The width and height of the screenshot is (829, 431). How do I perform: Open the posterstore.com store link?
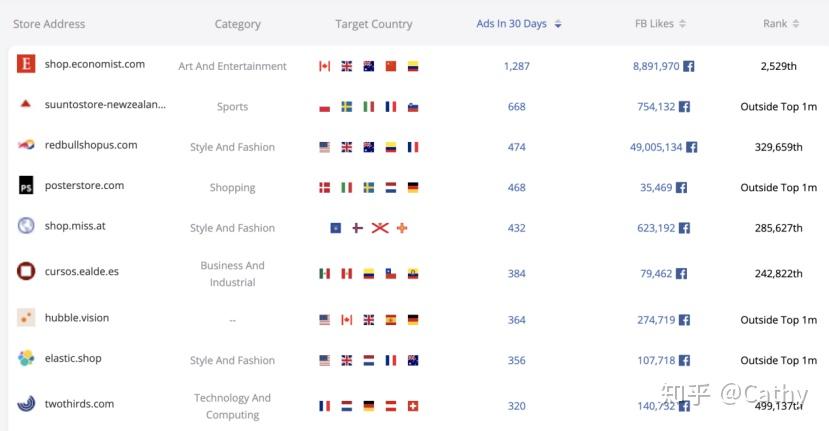pos(84,185)
